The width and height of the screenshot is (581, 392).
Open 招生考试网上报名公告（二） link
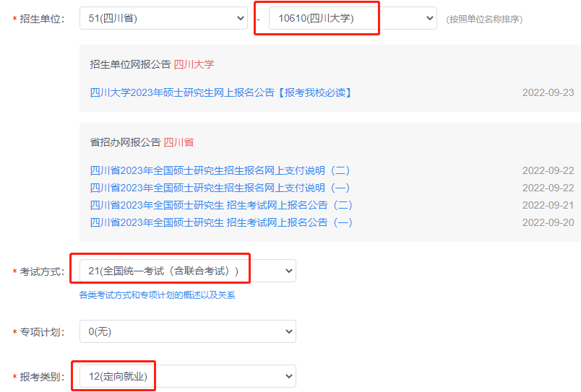(x=221, y=205)
